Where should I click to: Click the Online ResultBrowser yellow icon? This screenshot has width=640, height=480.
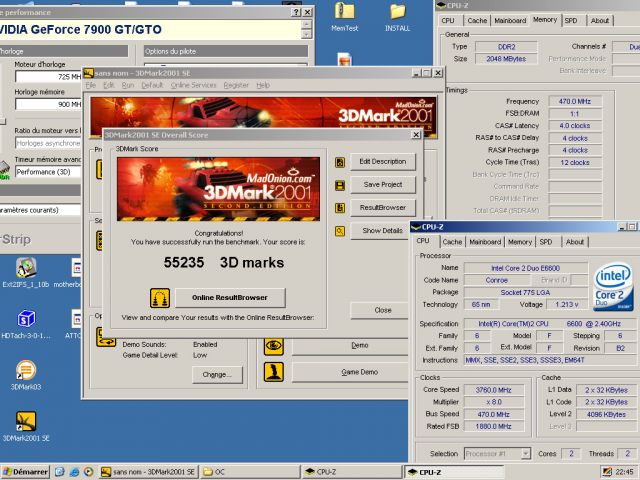[x=160, y=298]
